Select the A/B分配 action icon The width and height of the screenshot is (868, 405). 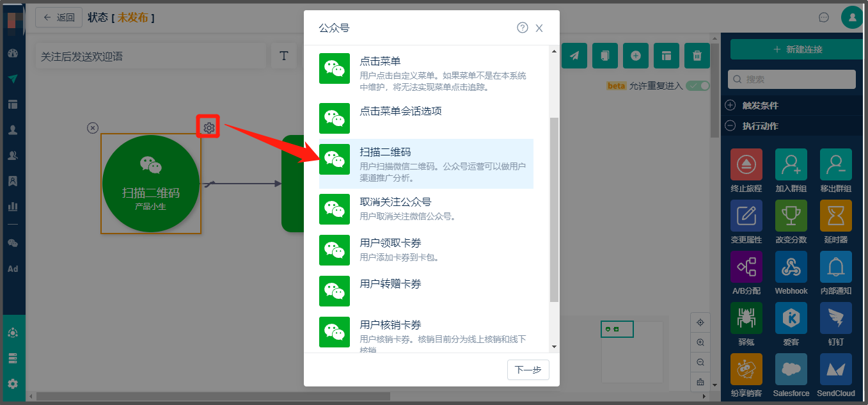pyautogui.click(x=746, y=267)
